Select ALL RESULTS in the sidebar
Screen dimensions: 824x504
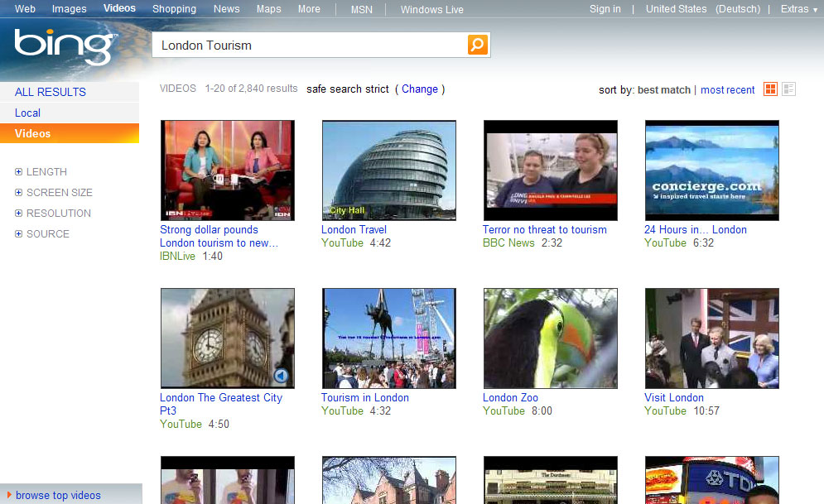(70, 92)
